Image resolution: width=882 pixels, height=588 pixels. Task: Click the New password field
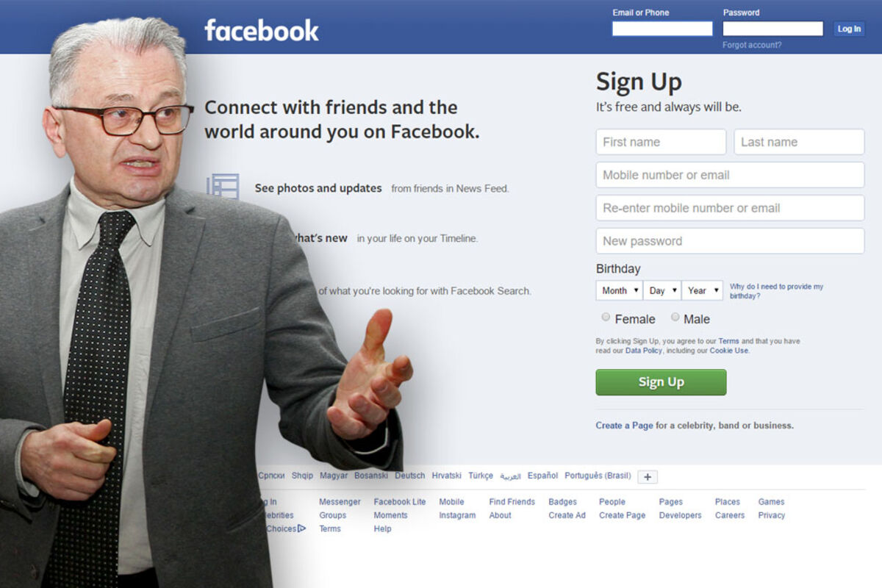tap(730, 241)
